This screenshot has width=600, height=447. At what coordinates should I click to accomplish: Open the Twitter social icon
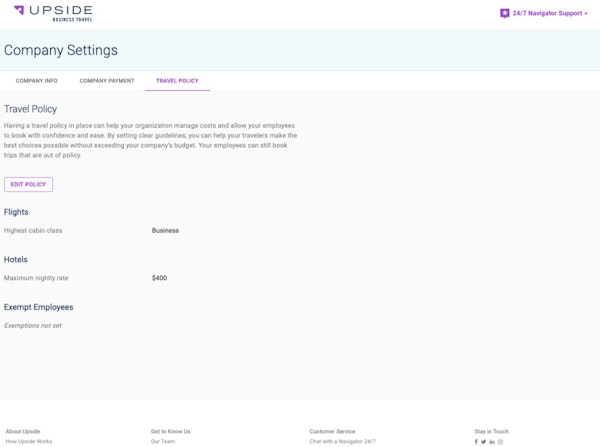point(484,441)
